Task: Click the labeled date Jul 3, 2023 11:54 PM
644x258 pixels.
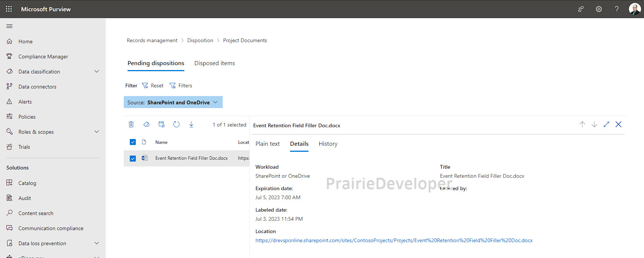Action: point(279,219)
